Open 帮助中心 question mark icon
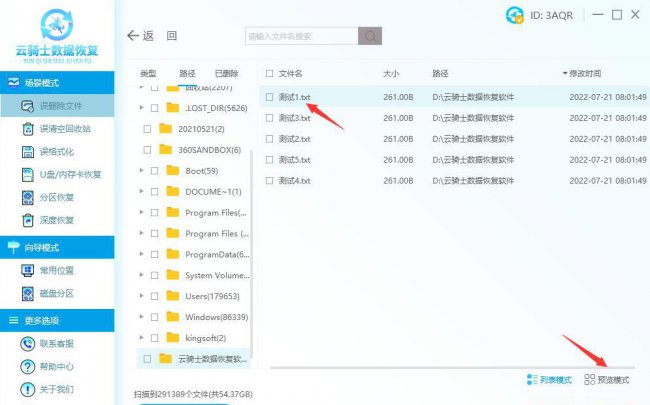Screen dimensions: 650x405 [x=27, y=366]
